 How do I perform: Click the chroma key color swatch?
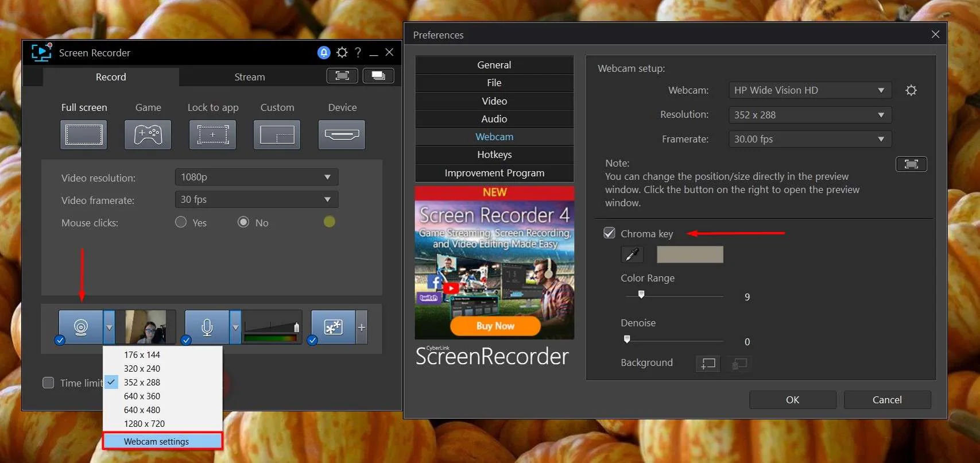click(x=690, y=254)
